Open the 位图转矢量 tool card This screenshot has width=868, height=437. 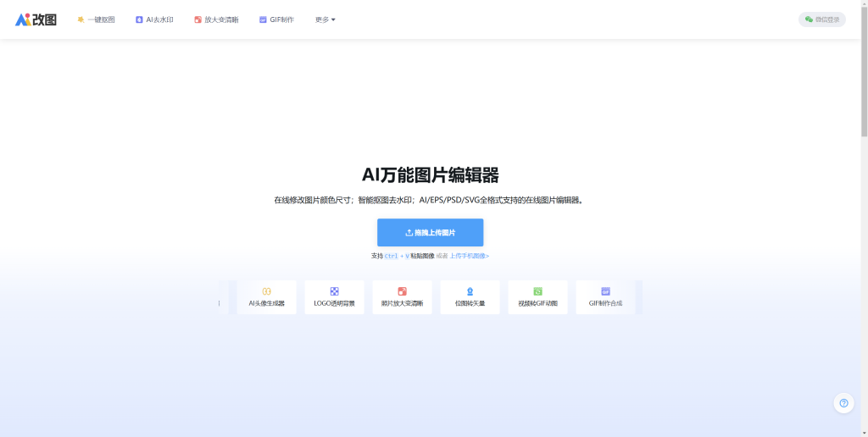click(x=470, y=297)
